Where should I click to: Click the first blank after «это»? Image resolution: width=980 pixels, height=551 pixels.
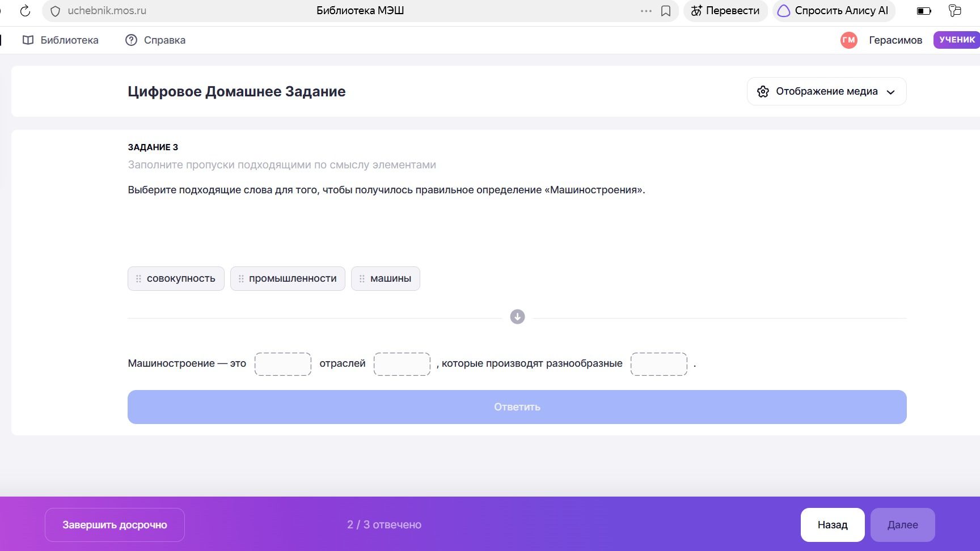[283, 364]
